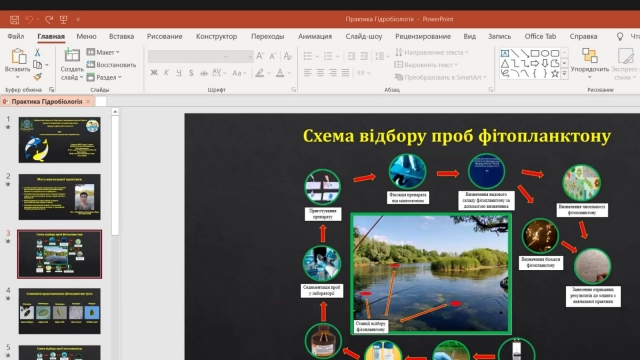Viewport: 640px width, 360px height.
Task: Click the increase indent icon
Action: click(x=364, y=56)
